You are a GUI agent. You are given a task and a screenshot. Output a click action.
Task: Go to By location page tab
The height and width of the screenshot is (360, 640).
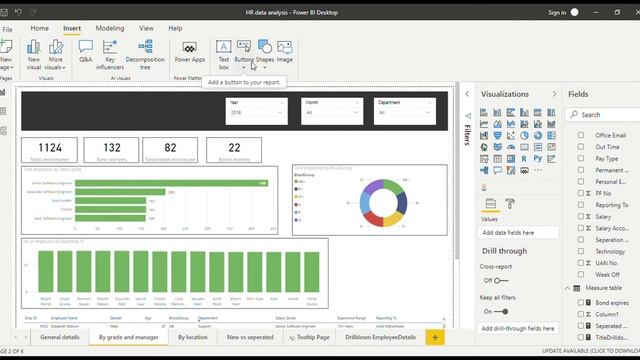click(x=193, y=337)
